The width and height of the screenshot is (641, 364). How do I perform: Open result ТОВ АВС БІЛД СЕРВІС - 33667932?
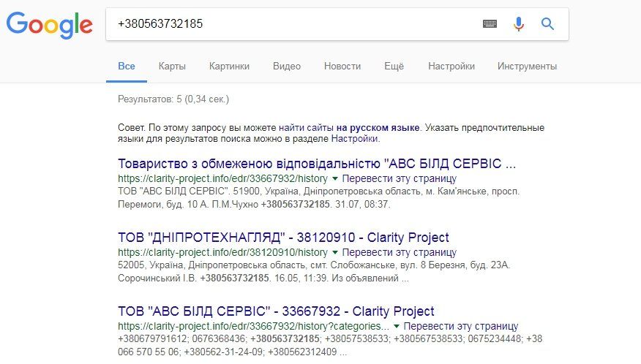(x=276, y=311)
